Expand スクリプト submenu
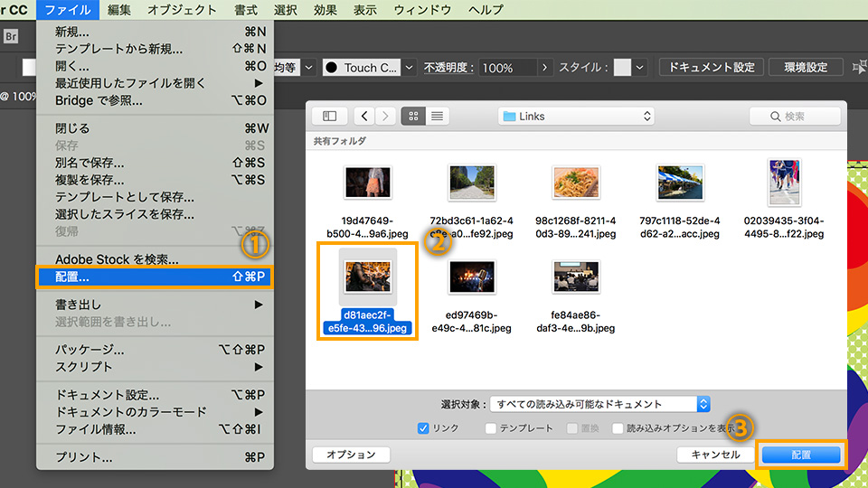 tap(155, 367)
